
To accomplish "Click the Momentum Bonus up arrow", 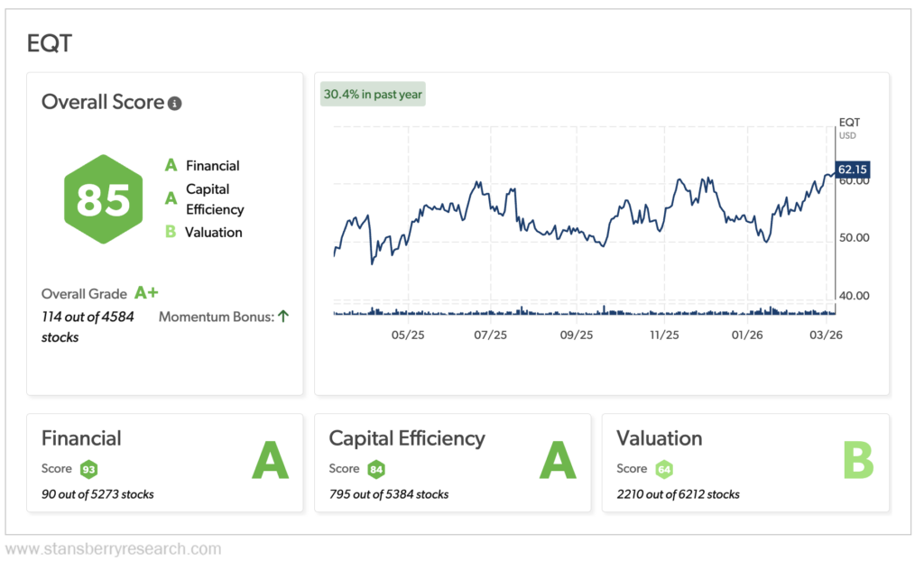I will point(283,317).
